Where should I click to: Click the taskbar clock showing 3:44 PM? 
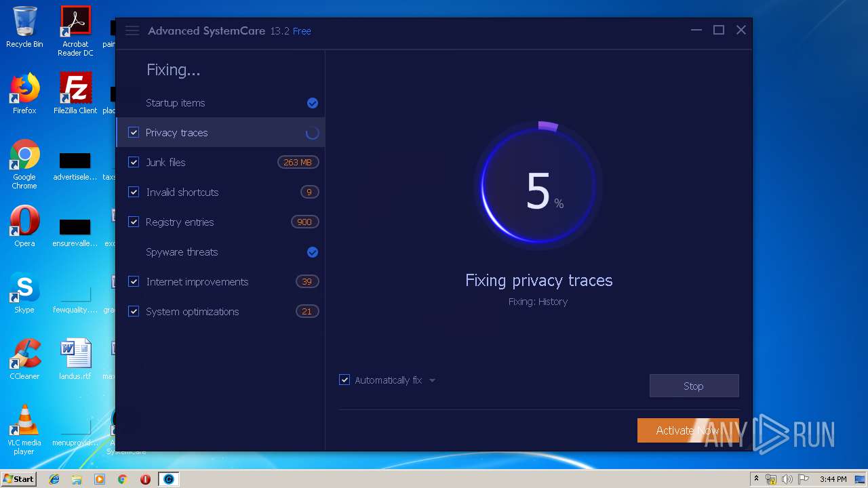coord(833,479)
